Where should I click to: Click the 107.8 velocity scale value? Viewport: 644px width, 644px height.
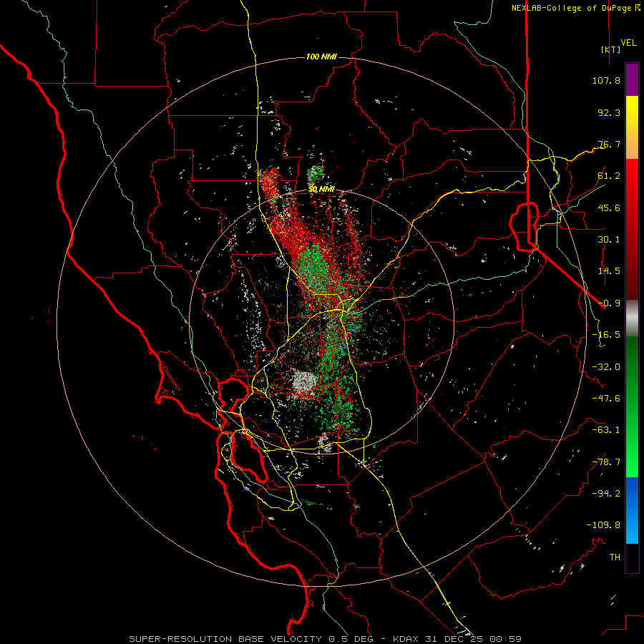606,80
